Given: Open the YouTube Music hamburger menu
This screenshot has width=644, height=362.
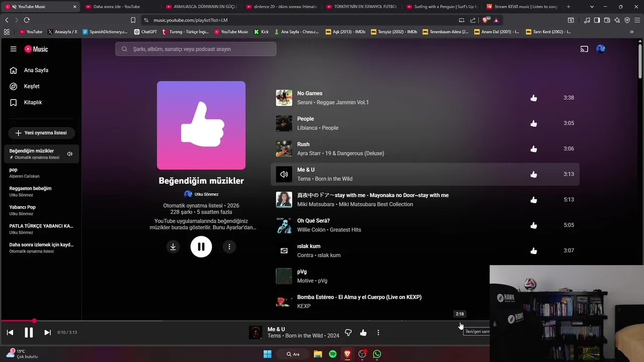Looking at the screenshot, I should tap(14, 49).
